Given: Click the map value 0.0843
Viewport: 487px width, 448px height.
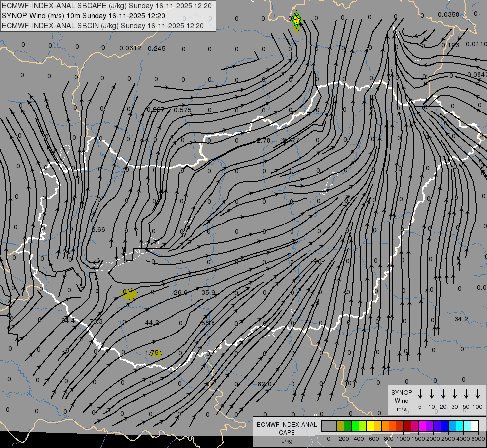Looking at the screenshot, I should (x=477, y=74).
